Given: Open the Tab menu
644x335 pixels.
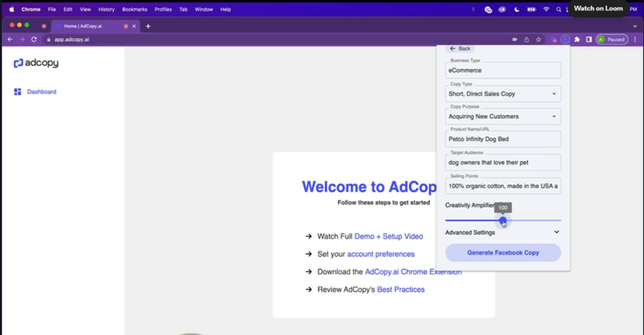Looking at the screenshot, I should [183, 9].
